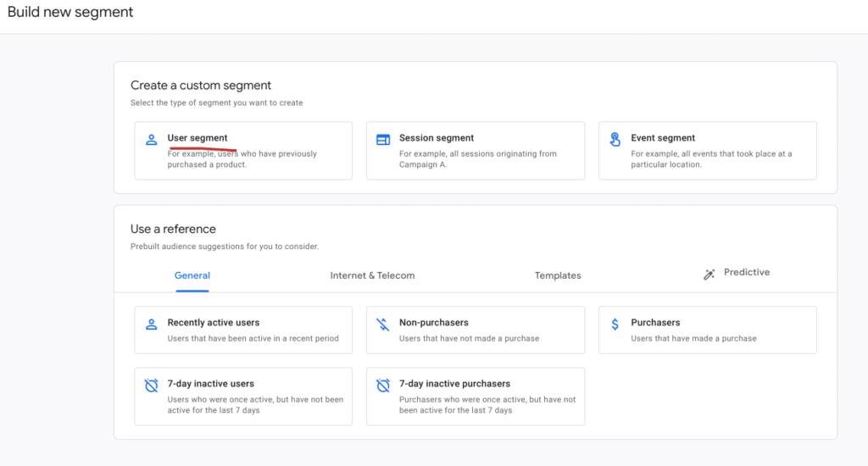Open the Predictive tab label
The image size is (868, 466).
point(747,273)
